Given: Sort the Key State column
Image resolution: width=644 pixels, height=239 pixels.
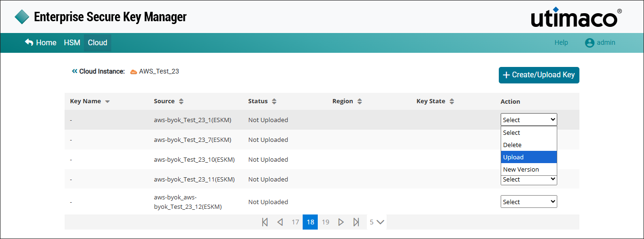Looking at the screenshot, I should click(x=452, y=101).
